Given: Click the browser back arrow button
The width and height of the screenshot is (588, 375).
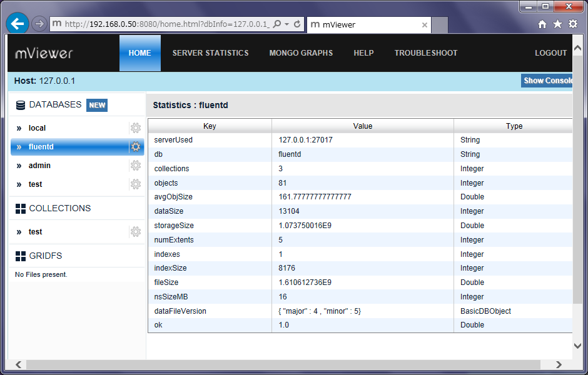Looking at the screenshot, I should (x=18, y=24).
